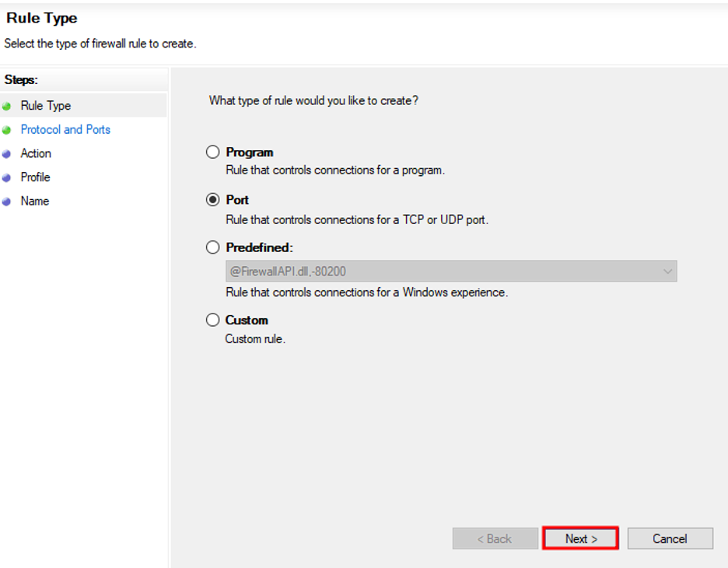Screen dimensions: 728x568
Task: Choose the Predefined rule option
Action: (212, 247)
